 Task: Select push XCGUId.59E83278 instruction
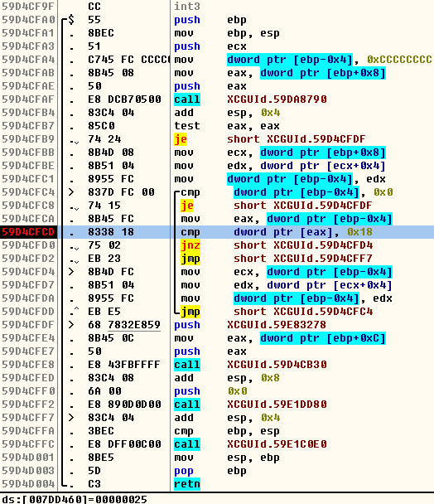250,325
